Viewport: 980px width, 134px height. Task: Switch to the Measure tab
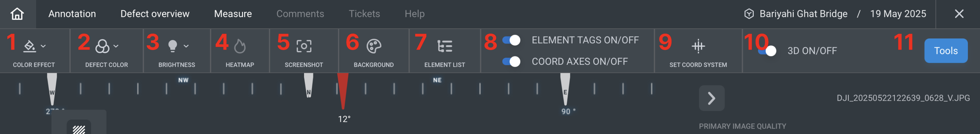coord(233,14)
